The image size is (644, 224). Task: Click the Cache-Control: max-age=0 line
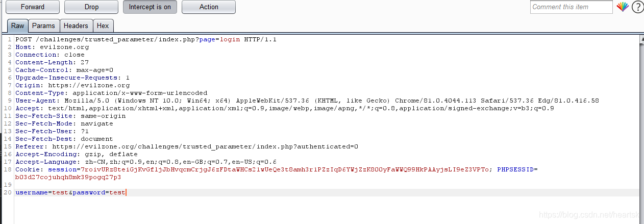coord(64,70)
